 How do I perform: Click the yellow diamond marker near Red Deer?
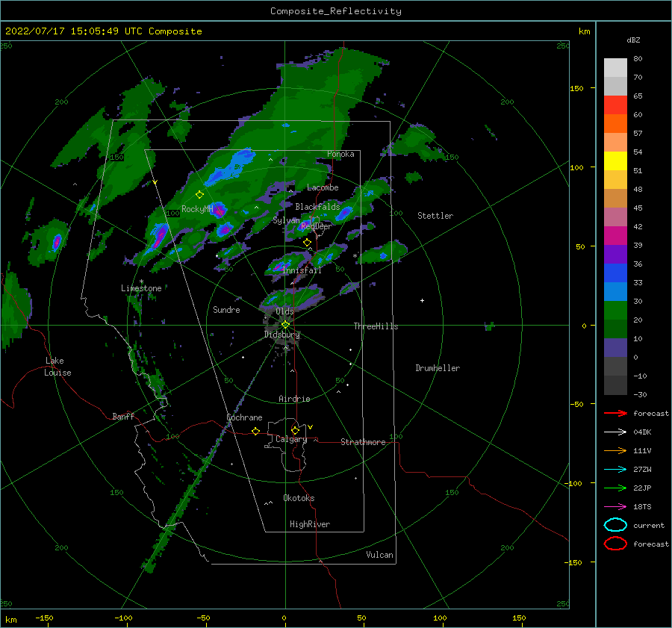[x=307, y=243]
